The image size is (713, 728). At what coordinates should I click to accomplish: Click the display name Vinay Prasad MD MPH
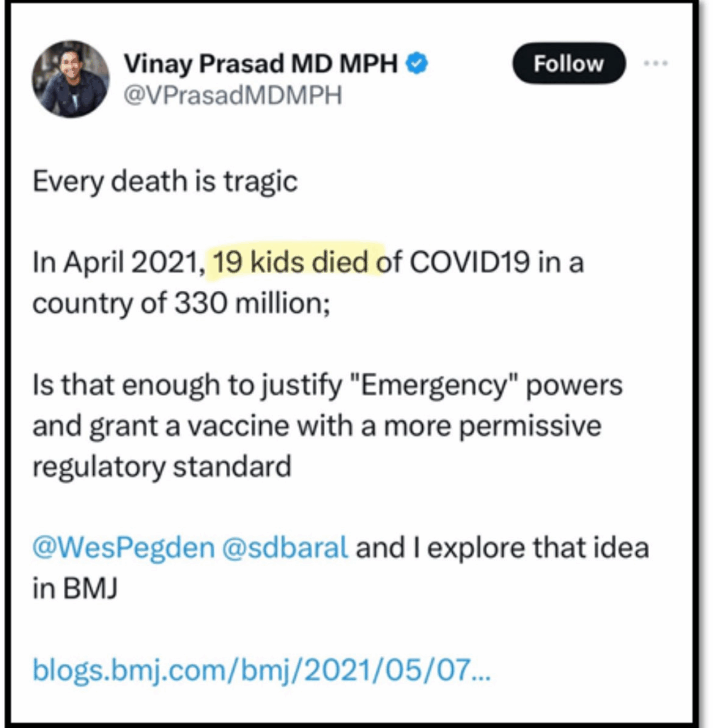coord(260,63)
